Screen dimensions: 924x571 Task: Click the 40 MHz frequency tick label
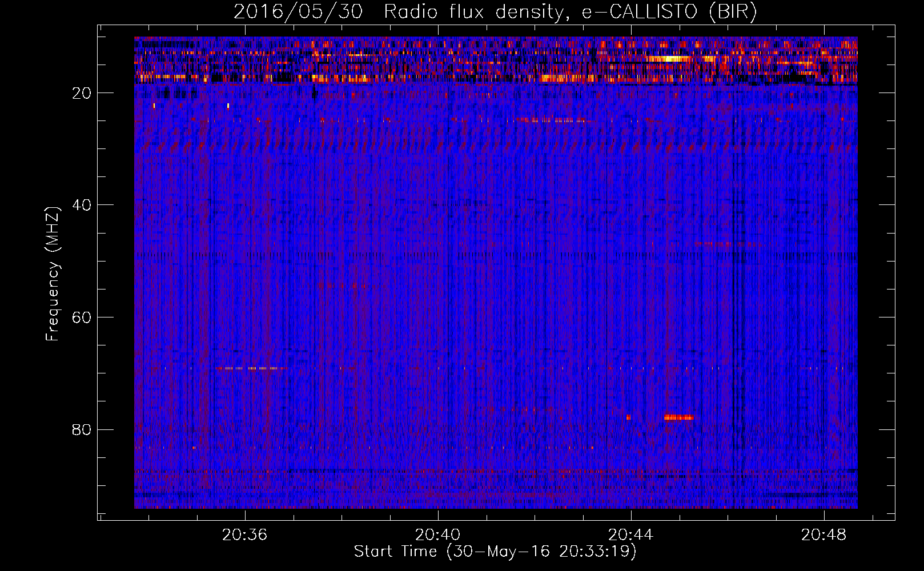point(82,205)
